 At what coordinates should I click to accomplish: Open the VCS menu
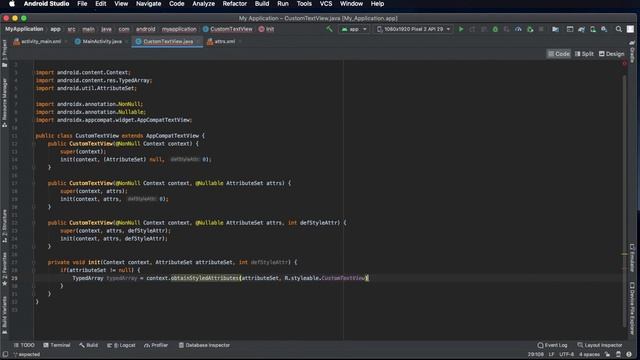pos(326,4)
